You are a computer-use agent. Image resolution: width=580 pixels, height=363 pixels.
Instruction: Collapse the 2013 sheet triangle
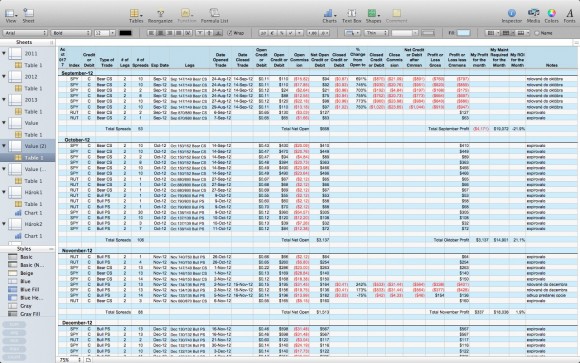pos(4,100)
